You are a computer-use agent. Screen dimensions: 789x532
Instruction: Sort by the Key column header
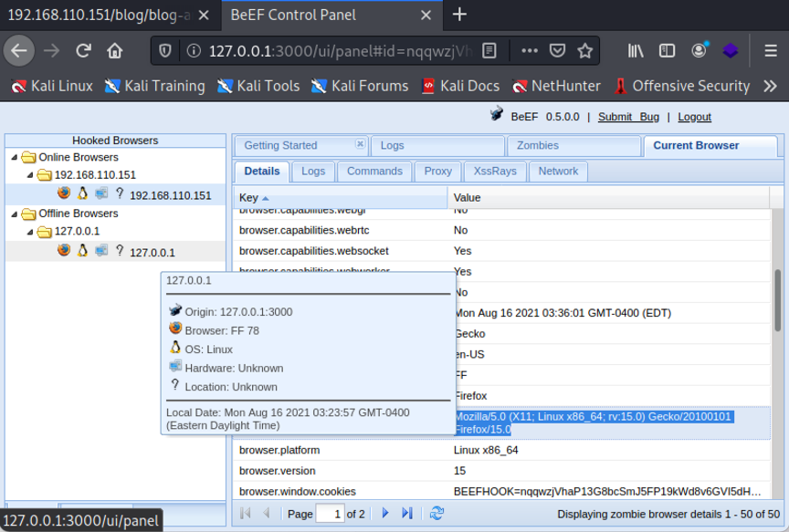coord(341,198)
